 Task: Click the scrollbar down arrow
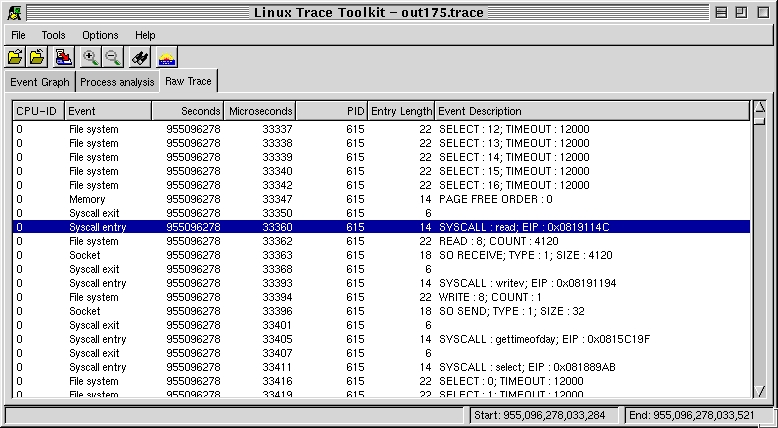(760, 392)
